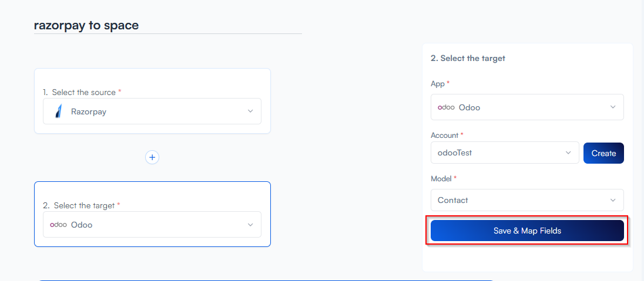
Task: Open the Model dropdown arrow next to Contact
Action: coord(613,200)
